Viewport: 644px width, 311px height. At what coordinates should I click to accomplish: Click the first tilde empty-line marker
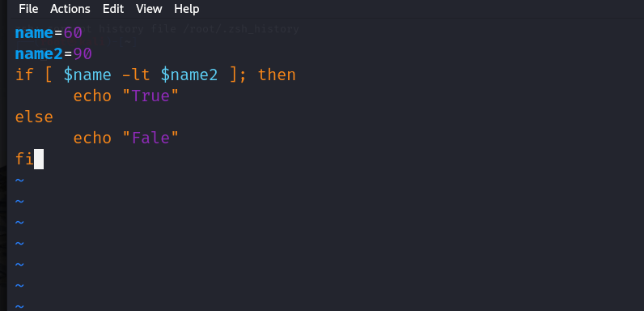click(19, 181)
